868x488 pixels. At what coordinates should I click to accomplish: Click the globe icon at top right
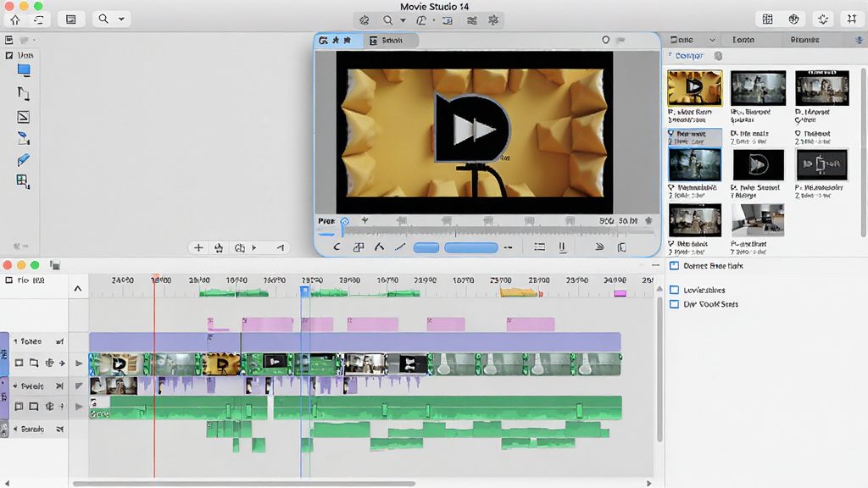[x=793, y=19]
